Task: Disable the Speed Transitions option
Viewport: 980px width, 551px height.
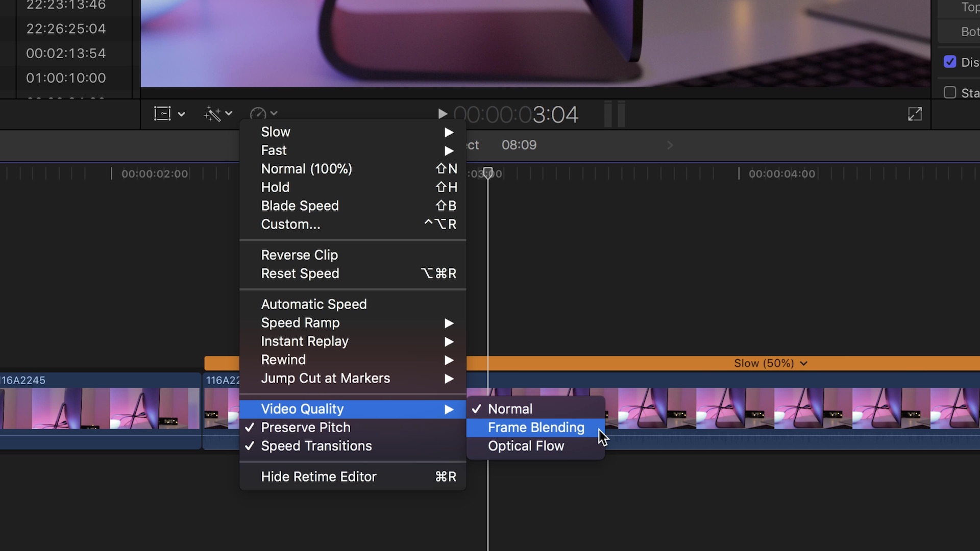Action: tap(316, 445)
